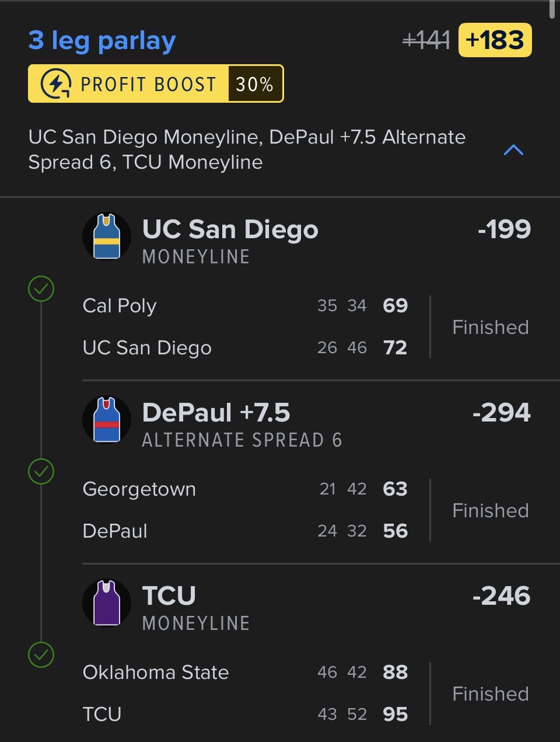Select the UC San Diego Moneyline heading

click(x=230, y=229)
